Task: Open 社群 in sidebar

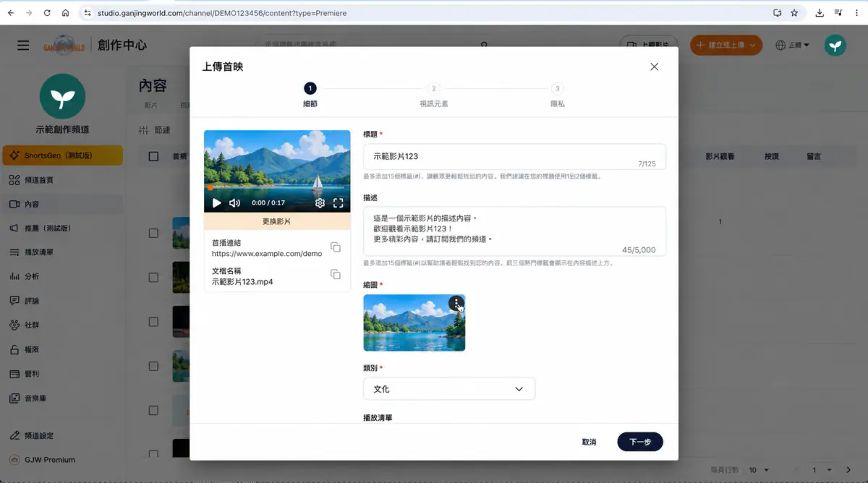Action: [62, 325]
